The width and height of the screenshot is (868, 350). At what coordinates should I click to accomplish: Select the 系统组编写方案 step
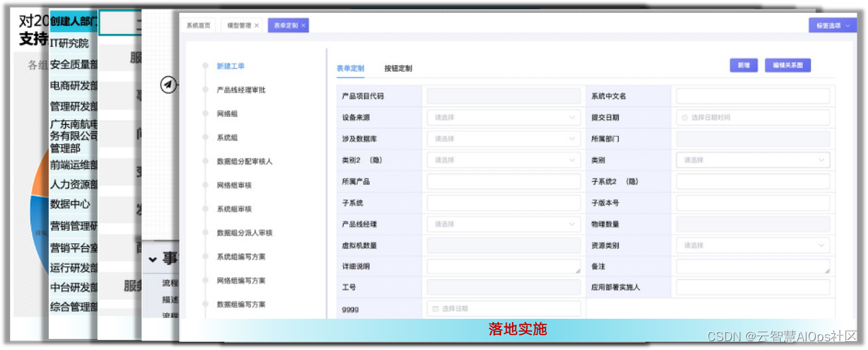241,256
